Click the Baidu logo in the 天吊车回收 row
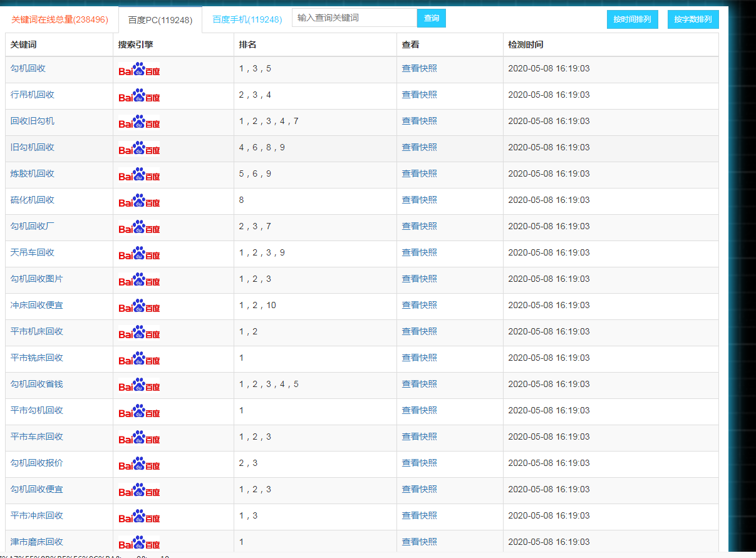 (x=139, y=254)
